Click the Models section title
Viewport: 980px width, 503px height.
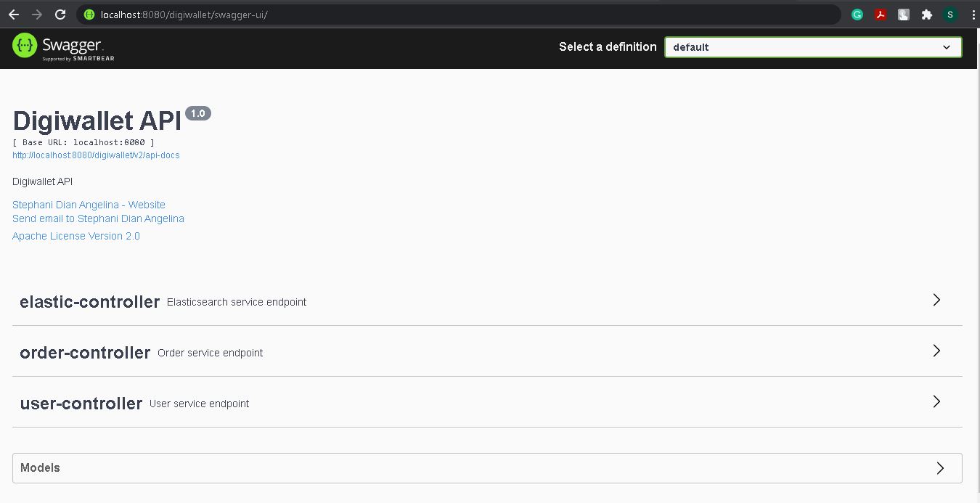[x=40, y=467]
